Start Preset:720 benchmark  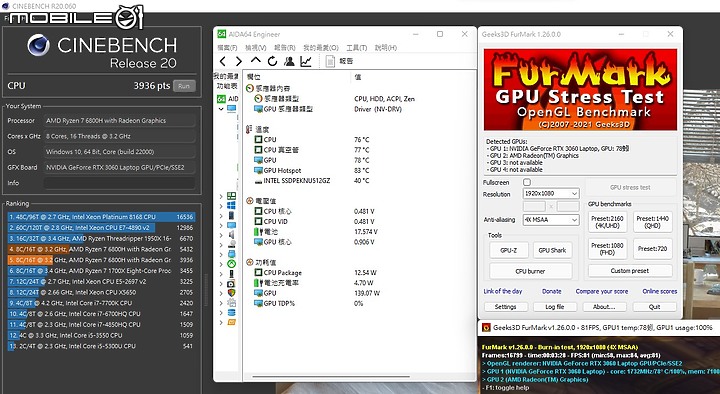tap(652, 248)
